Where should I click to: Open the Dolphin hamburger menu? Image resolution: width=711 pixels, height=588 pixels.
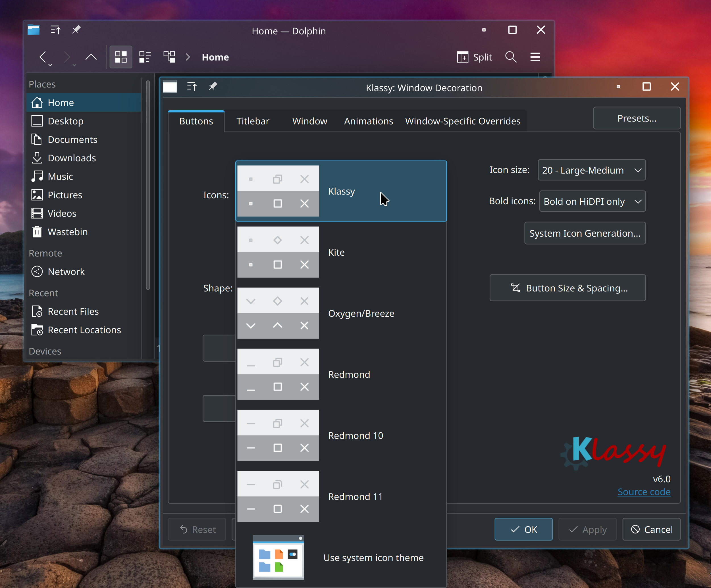click(x=535, y=57)
